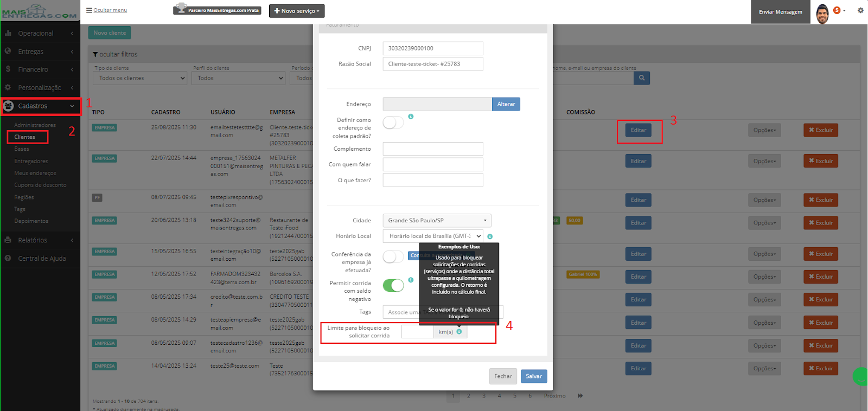Click Editar for the METALFER row
This screenshot has width=868, height=411.
(x=638, y=161)
